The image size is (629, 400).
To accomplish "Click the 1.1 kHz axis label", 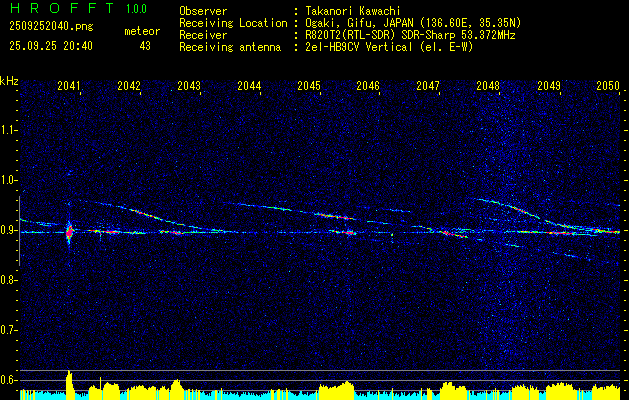I will pos(8,130).
